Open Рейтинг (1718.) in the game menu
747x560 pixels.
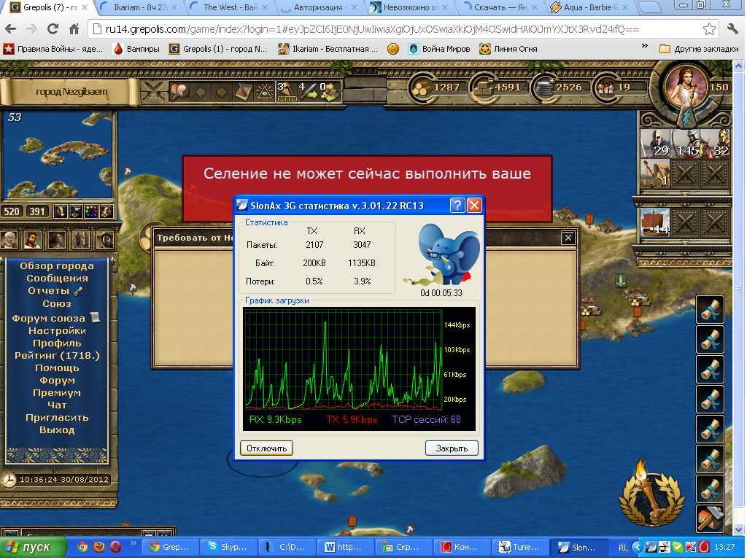coord(57,355)
